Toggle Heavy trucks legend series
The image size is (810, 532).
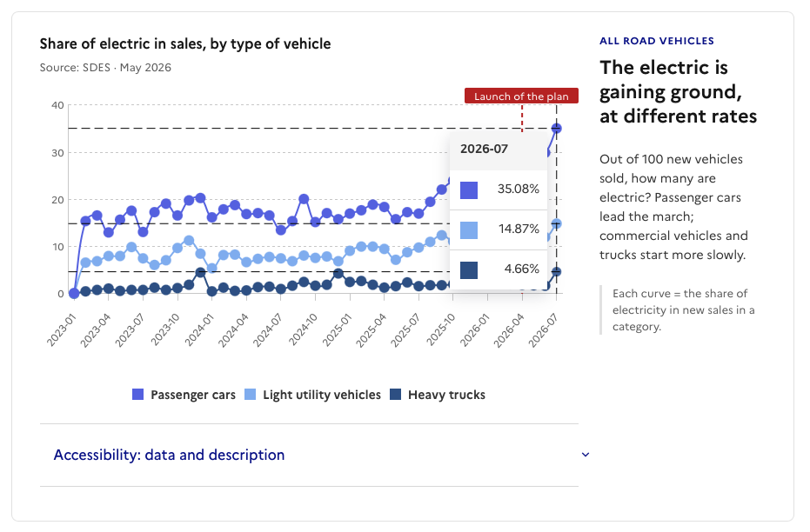438,395
